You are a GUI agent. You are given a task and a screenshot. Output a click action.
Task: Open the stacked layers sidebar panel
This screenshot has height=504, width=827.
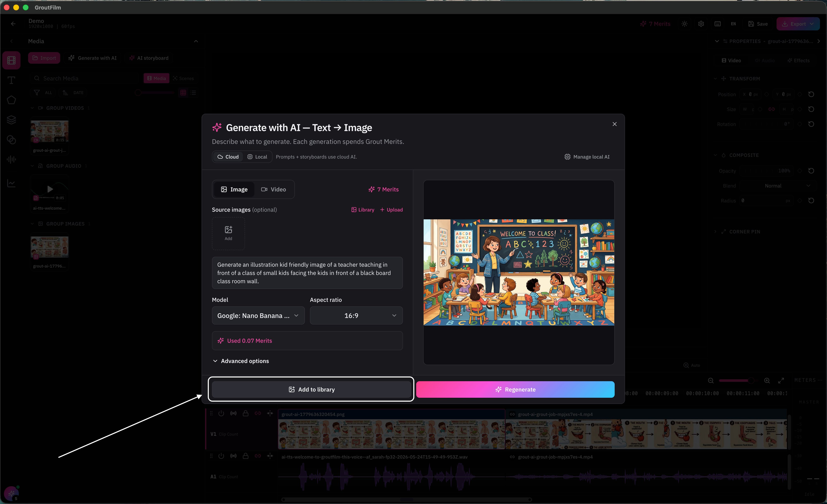click(11, 120)
